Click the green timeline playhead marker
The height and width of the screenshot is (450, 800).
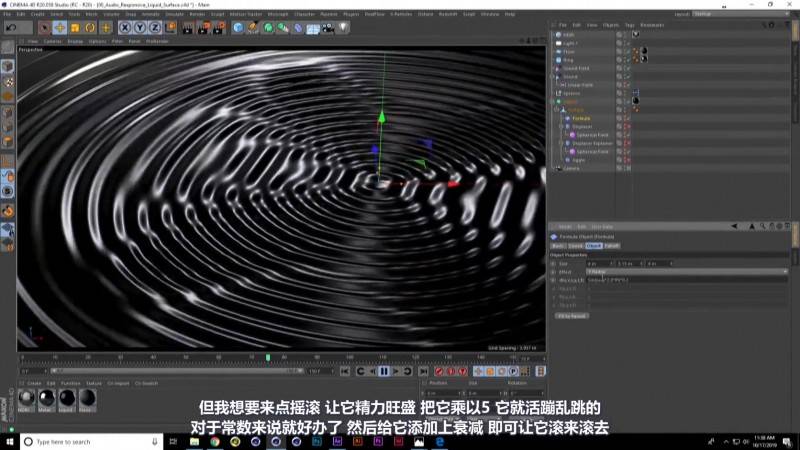(x=267, y=357)
